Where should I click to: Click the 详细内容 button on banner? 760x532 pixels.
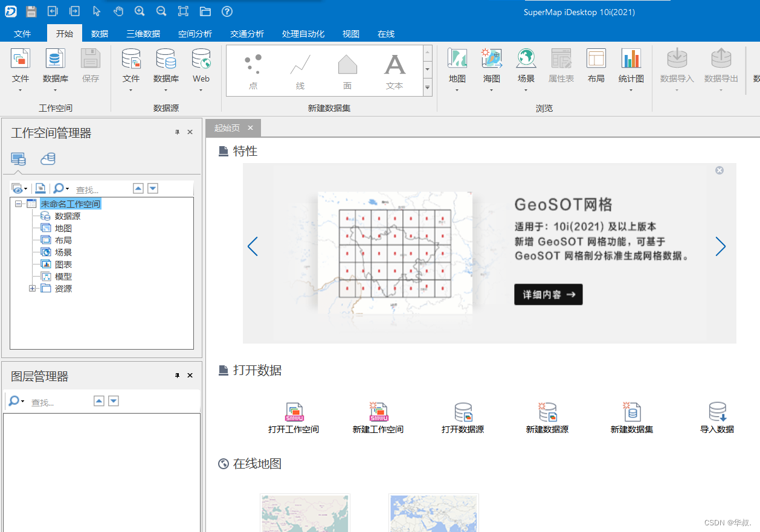click(549, 295)
